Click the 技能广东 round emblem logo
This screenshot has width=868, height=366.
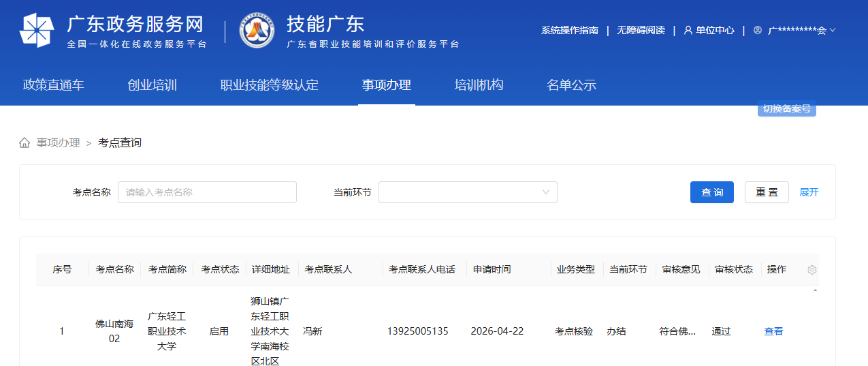(x=257, y=31)
